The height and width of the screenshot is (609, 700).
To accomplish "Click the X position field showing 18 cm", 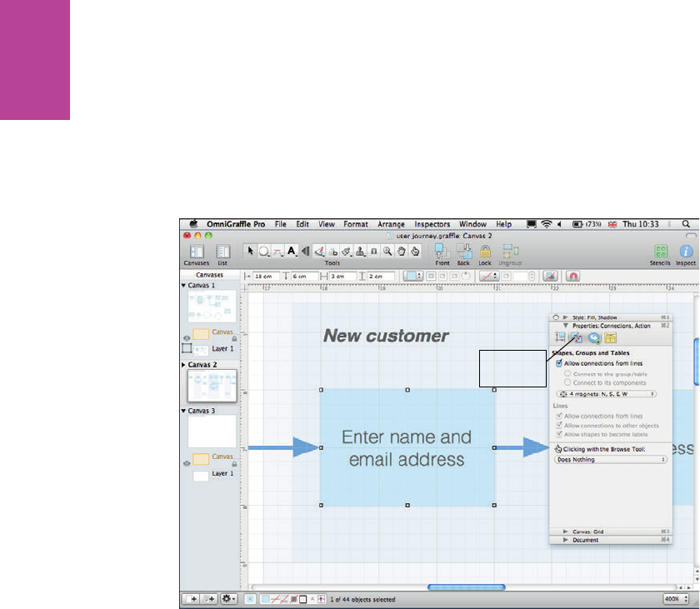I will coord(266,276).
